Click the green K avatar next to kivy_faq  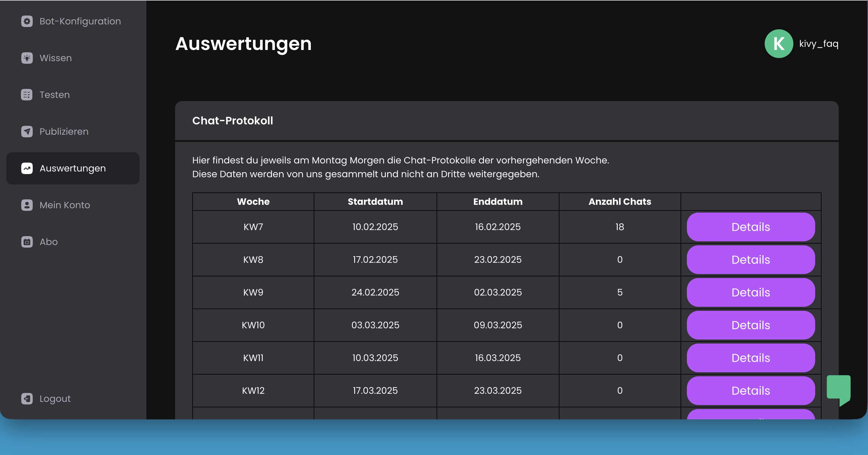click(779, 43)
